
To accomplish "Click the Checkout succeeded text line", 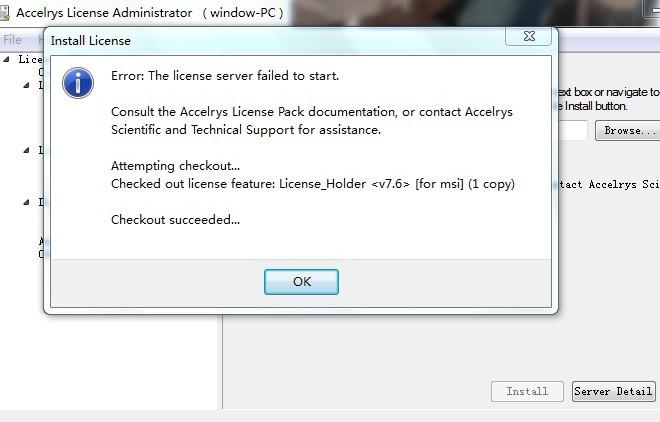I will [x=176, y=220].
